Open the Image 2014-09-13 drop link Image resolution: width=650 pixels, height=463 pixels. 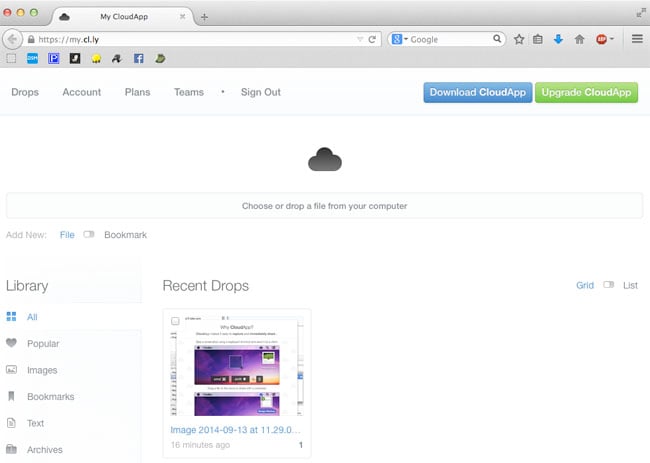[x=235, y=430]
